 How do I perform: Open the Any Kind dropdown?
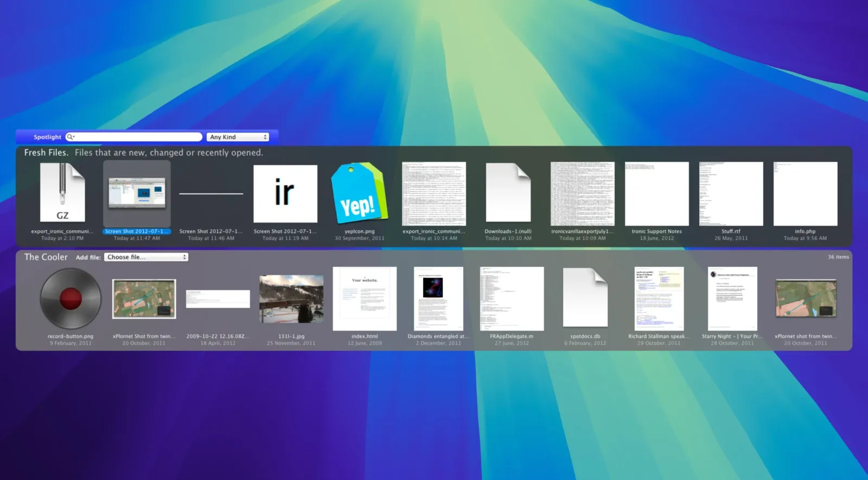(238, 137)
